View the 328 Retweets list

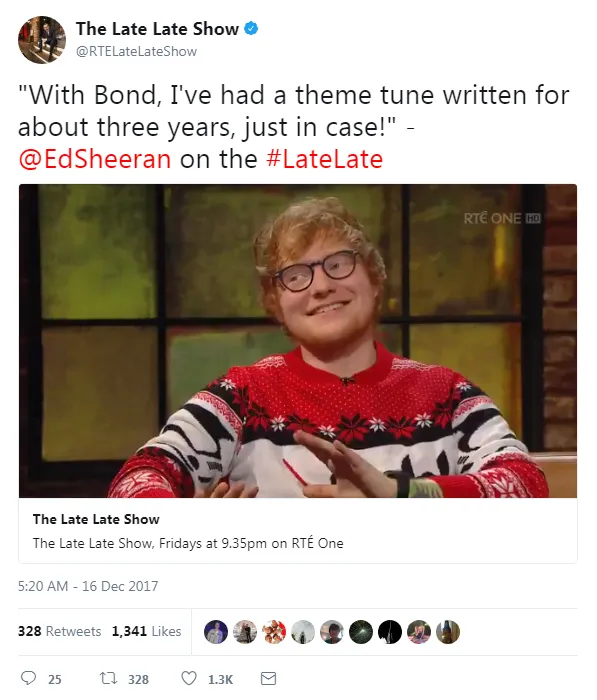(59, 631)
